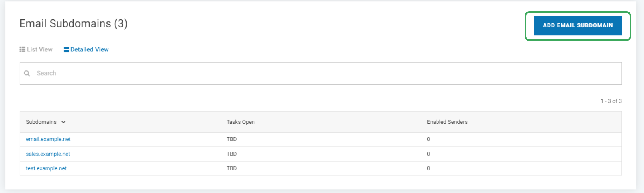
Task: Focus the Search text field
Action: coord(319,73)
